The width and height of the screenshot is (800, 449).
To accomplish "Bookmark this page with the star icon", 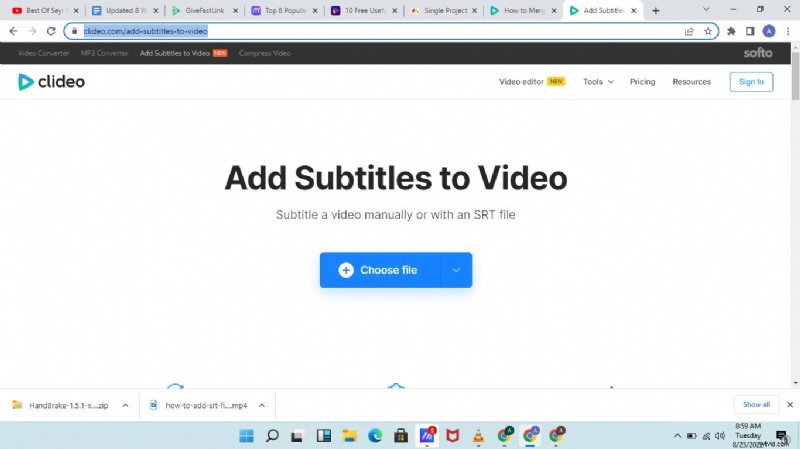I will tap(708, 31).
